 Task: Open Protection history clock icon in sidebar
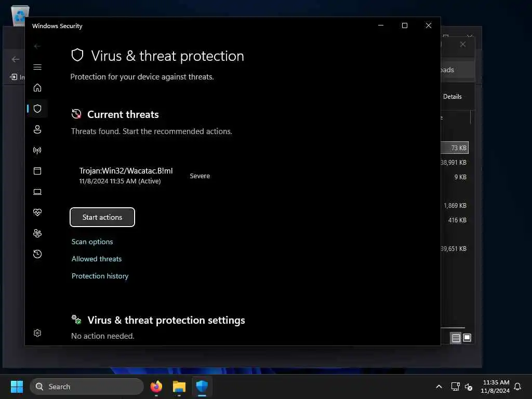tap(37, 254)
